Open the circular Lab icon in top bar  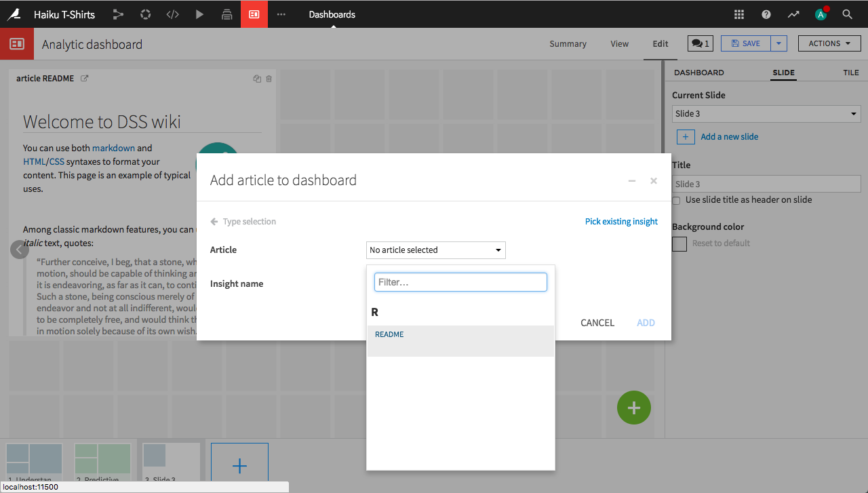[146, 14]
